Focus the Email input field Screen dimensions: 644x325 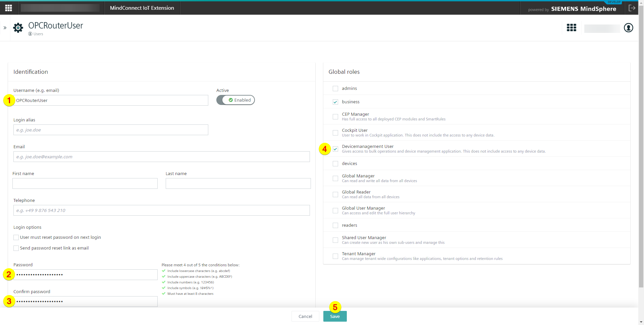coord(161,157)
